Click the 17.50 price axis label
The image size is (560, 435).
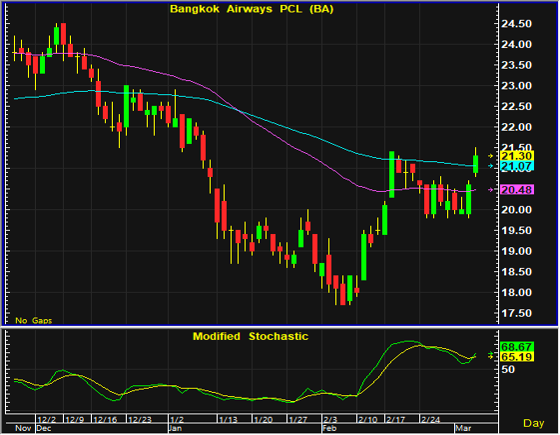[x=516, y=313]
